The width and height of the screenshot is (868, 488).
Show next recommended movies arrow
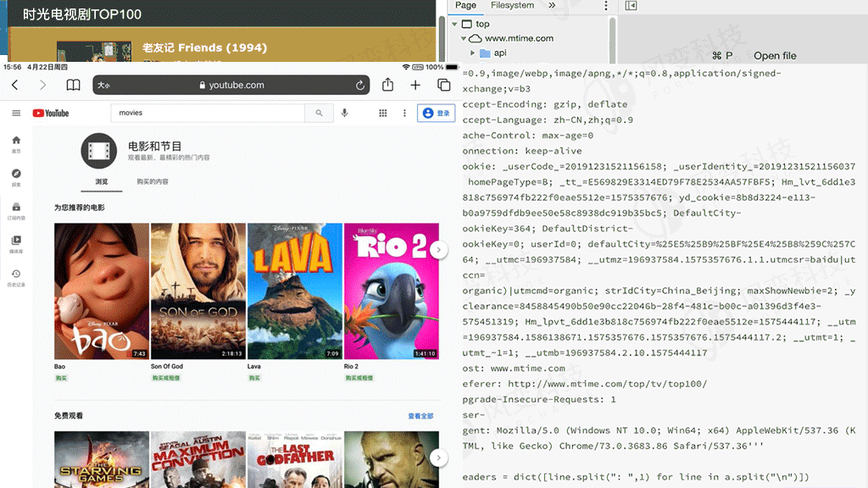coord(438,250)
